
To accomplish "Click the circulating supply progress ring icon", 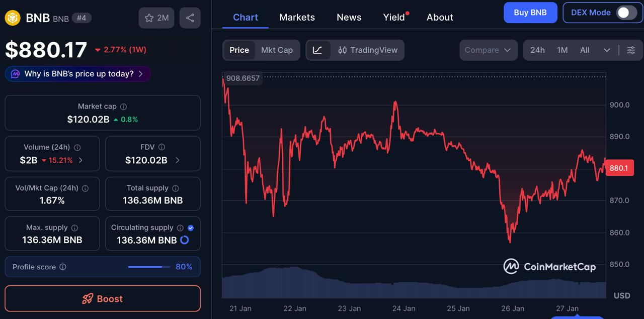I will click(x=185, y=240).
